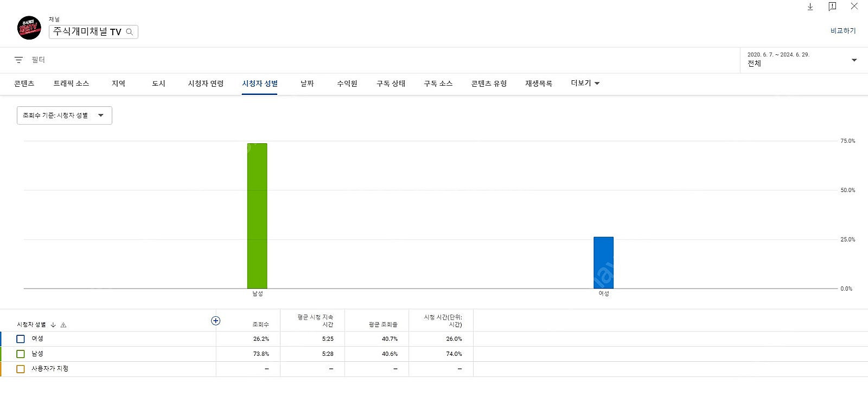The image size is (868, 396).
Task: Check the 남성 row checkbox
Action: tap(21, 354)
